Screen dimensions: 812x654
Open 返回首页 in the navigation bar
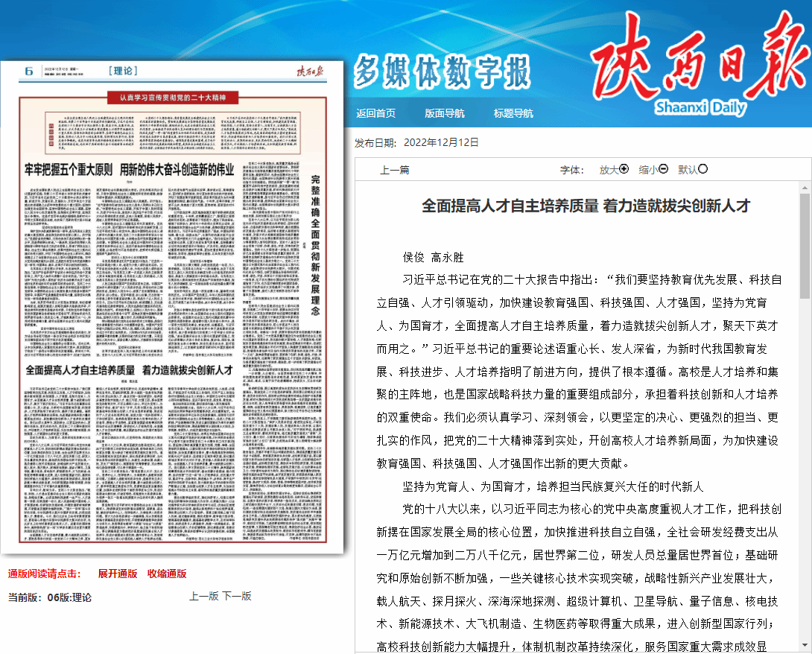pos(375,113)
